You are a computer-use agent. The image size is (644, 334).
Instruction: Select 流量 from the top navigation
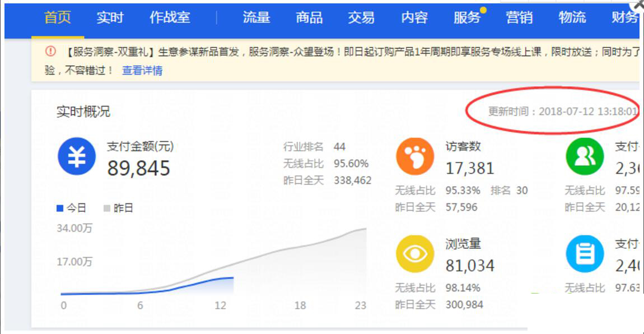coord(256,17)
